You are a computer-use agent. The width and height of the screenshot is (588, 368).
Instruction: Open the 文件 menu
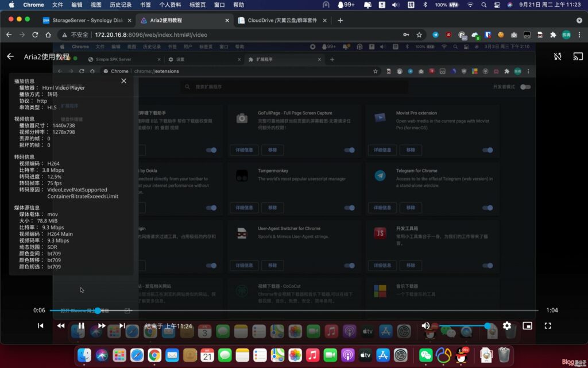click(x=57, y=5)
